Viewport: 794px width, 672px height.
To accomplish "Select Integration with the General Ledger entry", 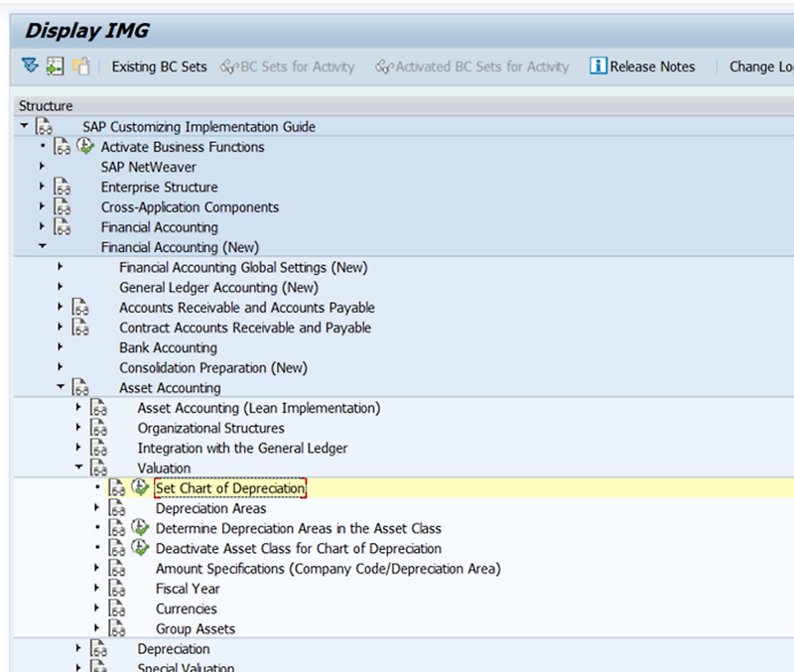I will coord(242,449).
